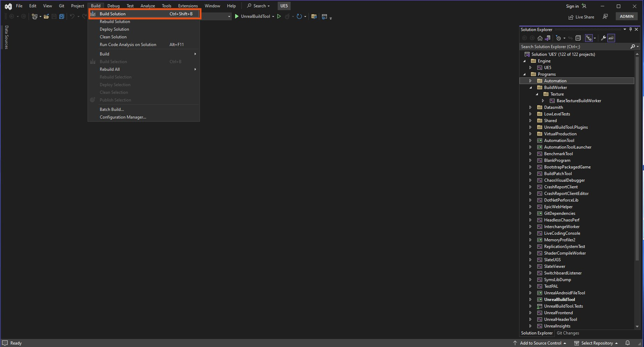
Task: Select the UnrealBuildTool project
Action: [559, 300]
